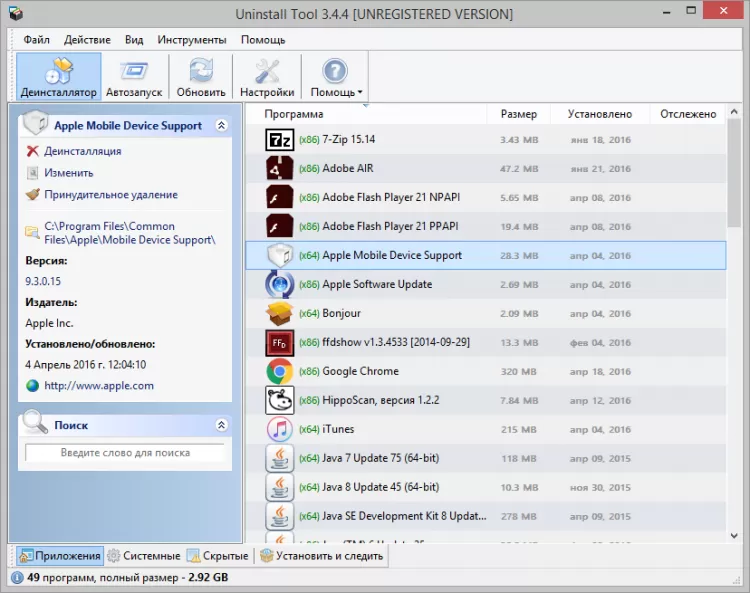Select the Google Chrome icon in list

coord(279,371)
